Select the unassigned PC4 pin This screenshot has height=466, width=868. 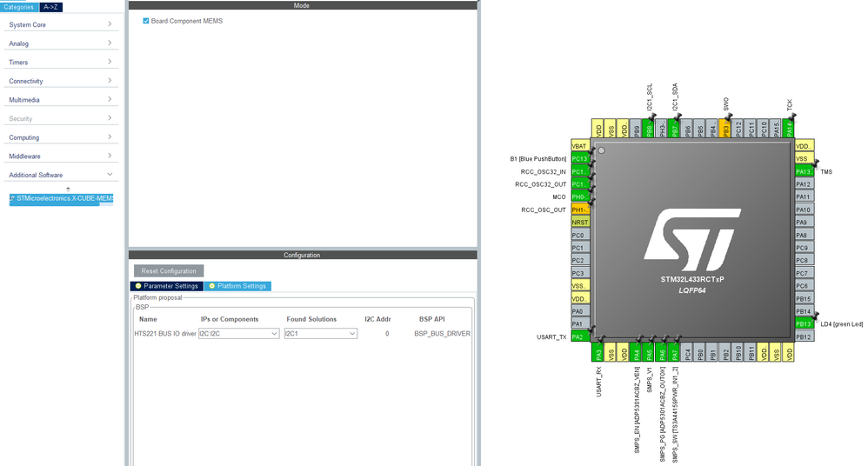pos(687,353)
